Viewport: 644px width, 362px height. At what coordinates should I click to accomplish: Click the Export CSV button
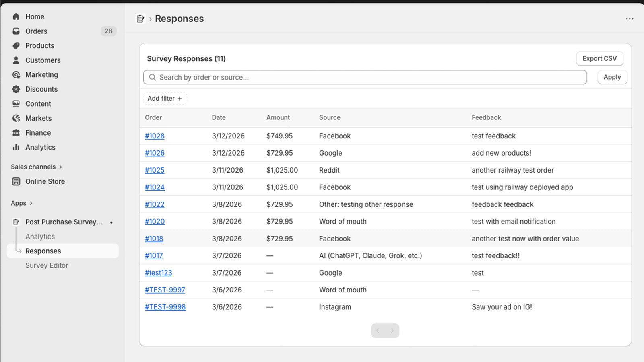point(599,58)
